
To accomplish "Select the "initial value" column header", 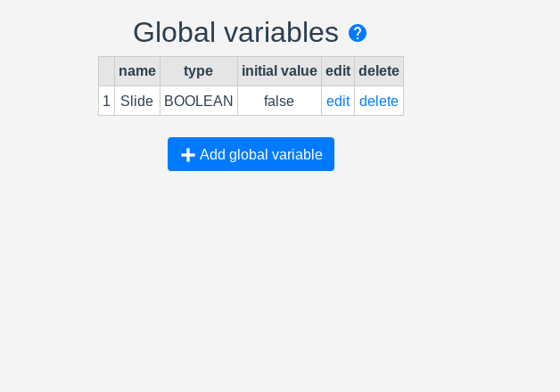I will 279,71.
